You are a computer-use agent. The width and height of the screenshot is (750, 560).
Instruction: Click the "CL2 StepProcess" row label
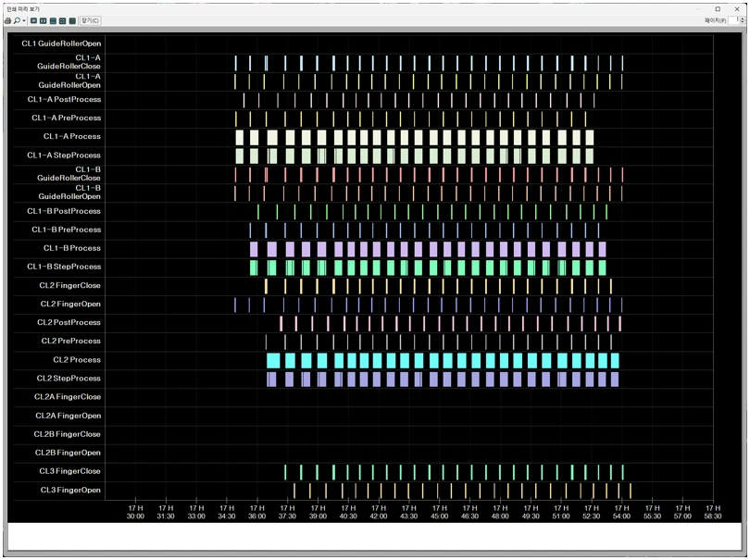(69, 379)
